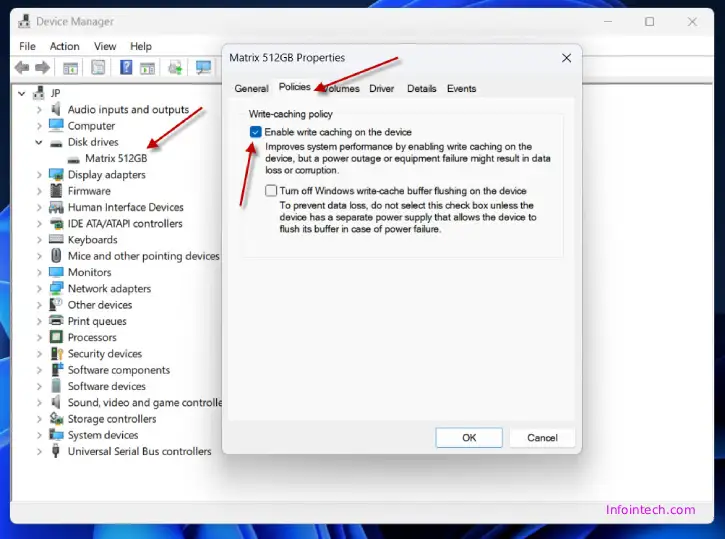
Task: Click the Back arrow in Device Manager toolbar
Action: 22,68
